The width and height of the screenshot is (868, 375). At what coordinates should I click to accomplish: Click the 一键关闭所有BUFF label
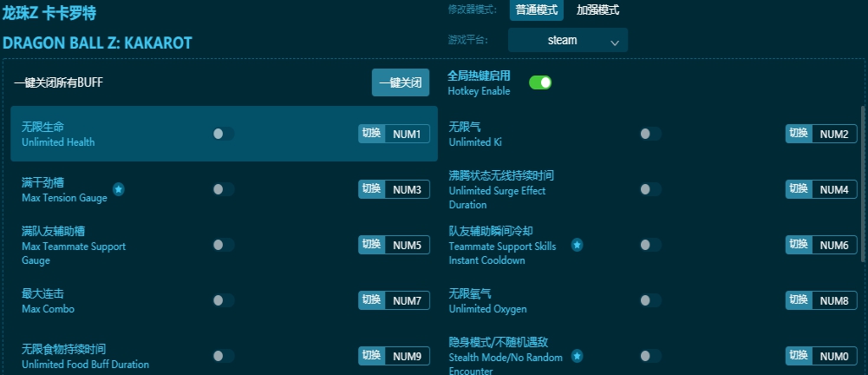click(x=59, y=83)
